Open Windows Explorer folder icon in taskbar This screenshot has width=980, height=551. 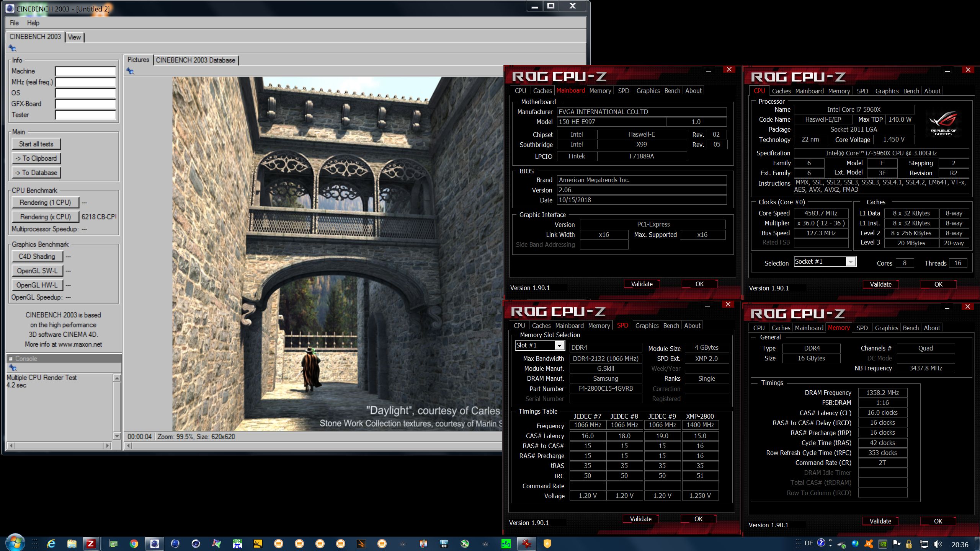click(72, 544)
